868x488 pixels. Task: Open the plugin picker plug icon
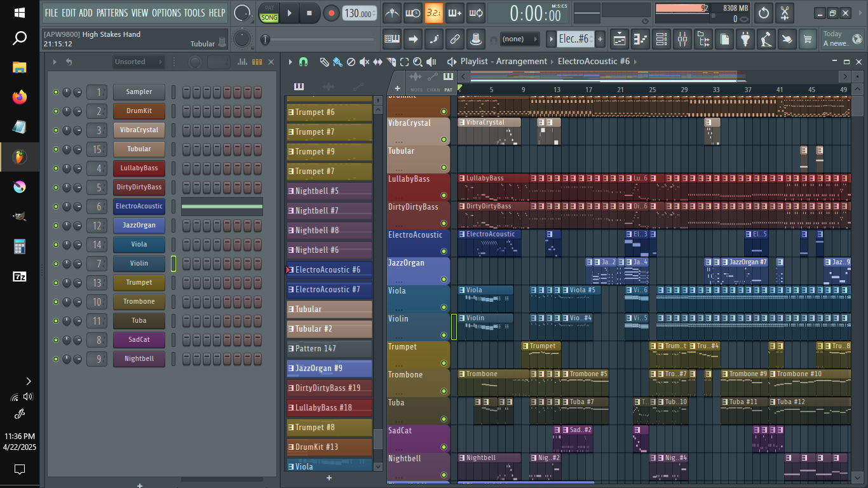[745, 39]
